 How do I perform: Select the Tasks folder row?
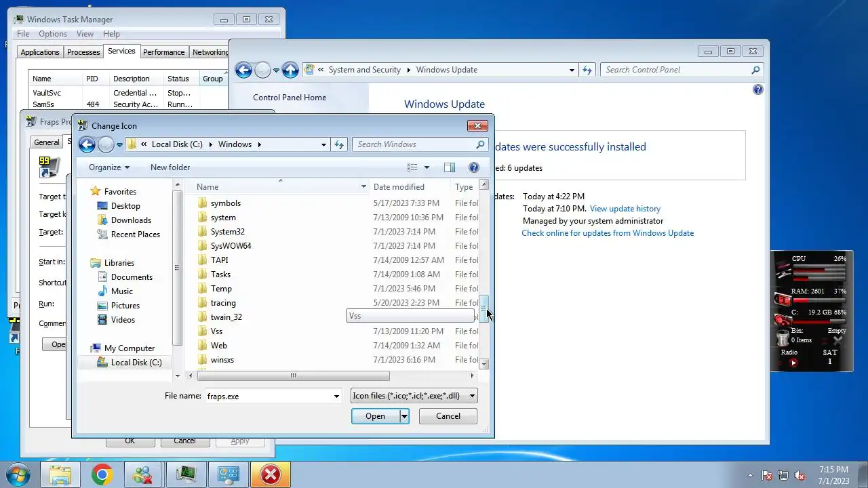coord(337,274)
